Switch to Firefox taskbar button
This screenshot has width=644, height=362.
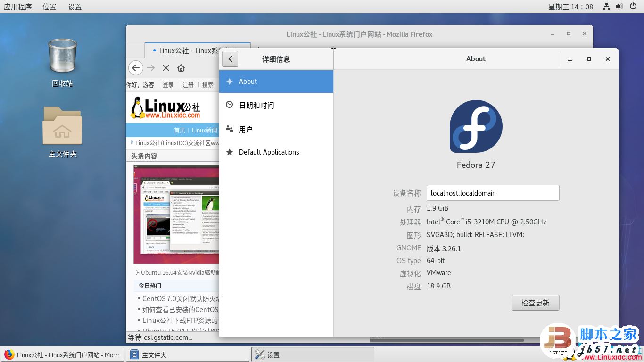tap(62, 354)
